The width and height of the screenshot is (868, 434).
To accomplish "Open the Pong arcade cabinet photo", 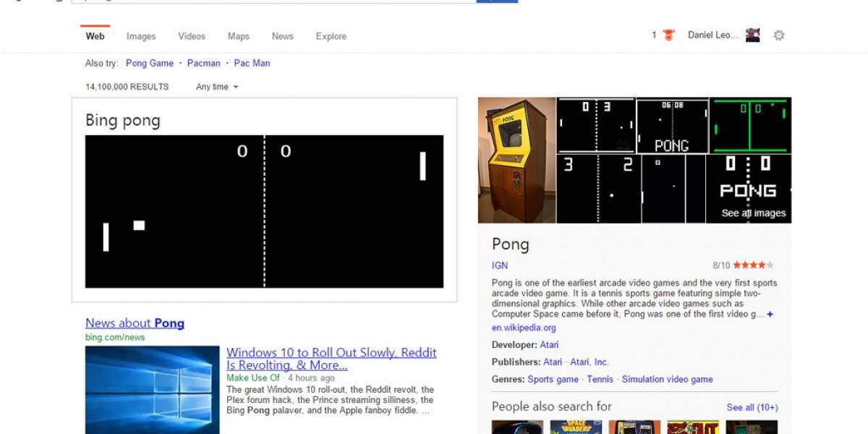I will coord(516,161).
